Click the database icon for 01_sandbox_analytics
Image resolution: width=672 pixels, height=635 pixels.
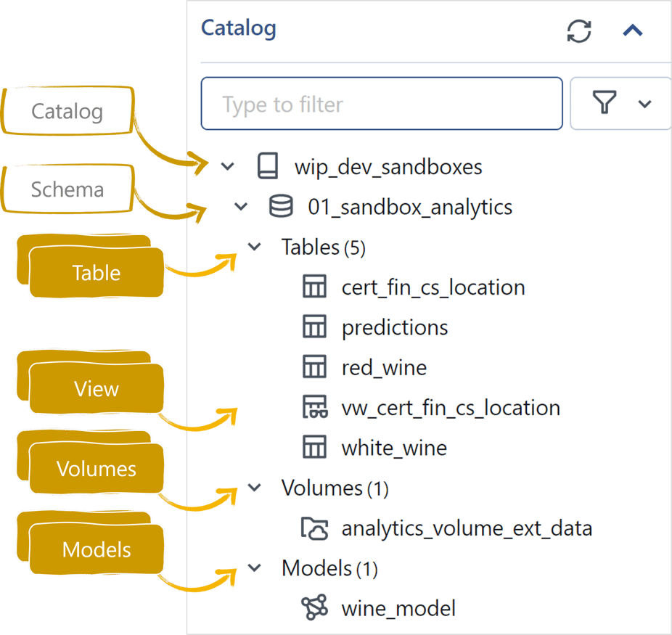(282, 208)
